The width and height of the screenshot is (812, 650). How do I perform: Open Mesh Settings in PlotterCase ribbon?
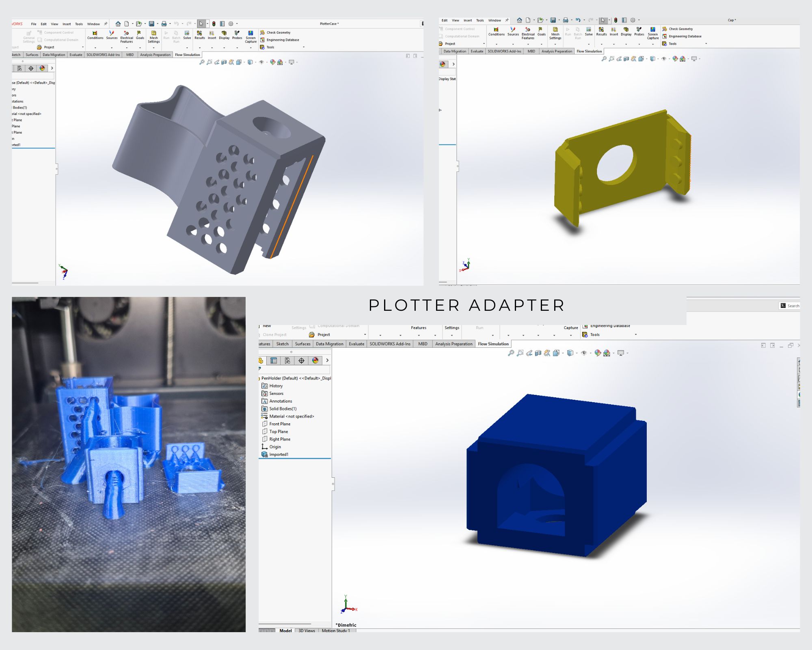[153, 37]
